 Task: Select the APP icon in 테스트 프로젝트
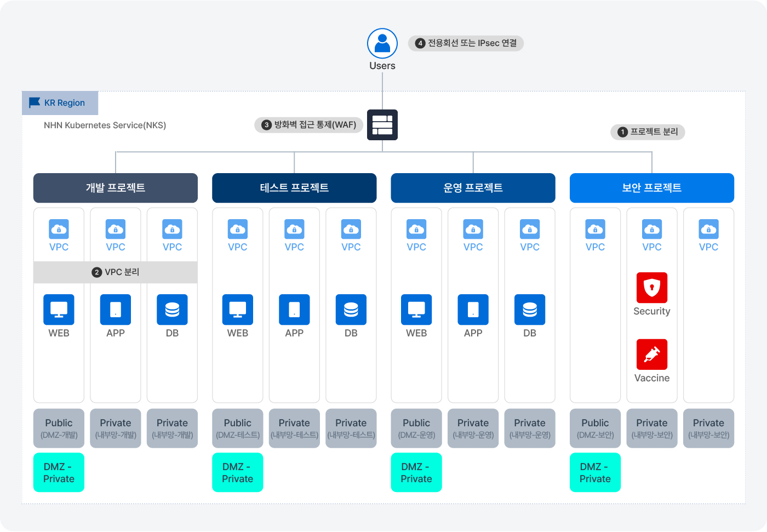(294, 308)
